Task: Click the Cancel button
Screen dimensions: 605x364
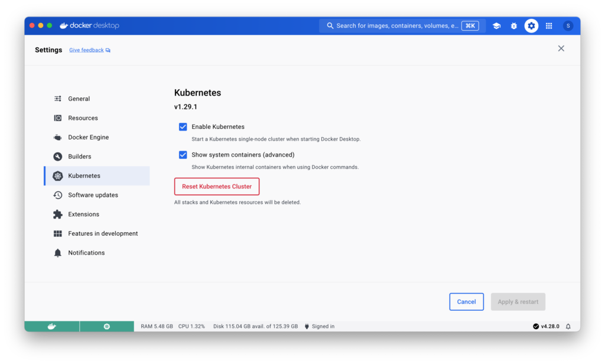Action: click(x=466, y=302)
